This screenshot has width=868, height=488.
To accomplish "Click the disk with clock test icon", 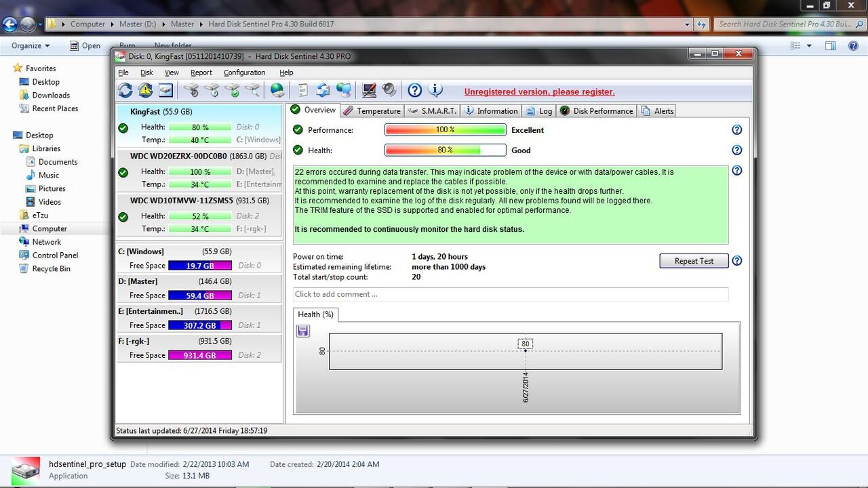I will pyautogui.click(x=212, y=90).
